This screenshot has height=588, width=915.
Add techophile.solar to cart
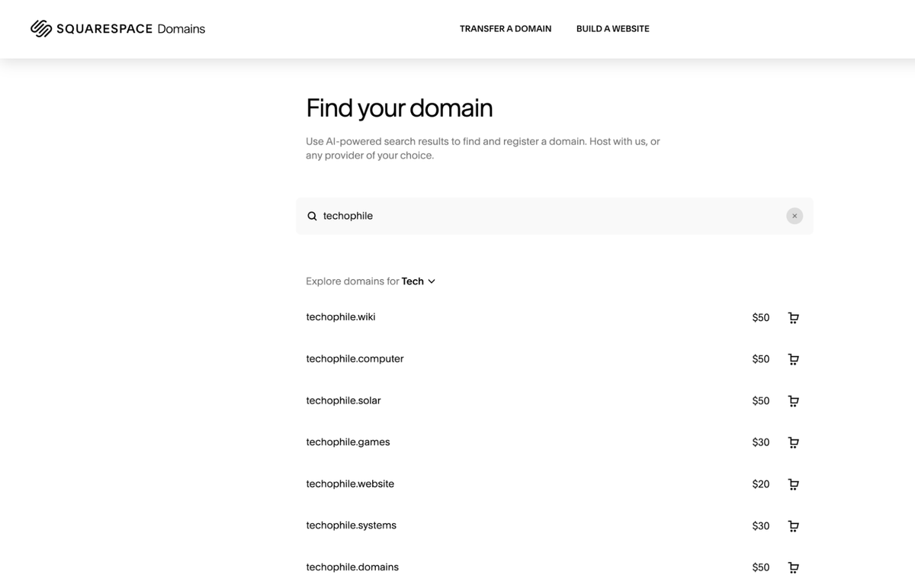793,400
